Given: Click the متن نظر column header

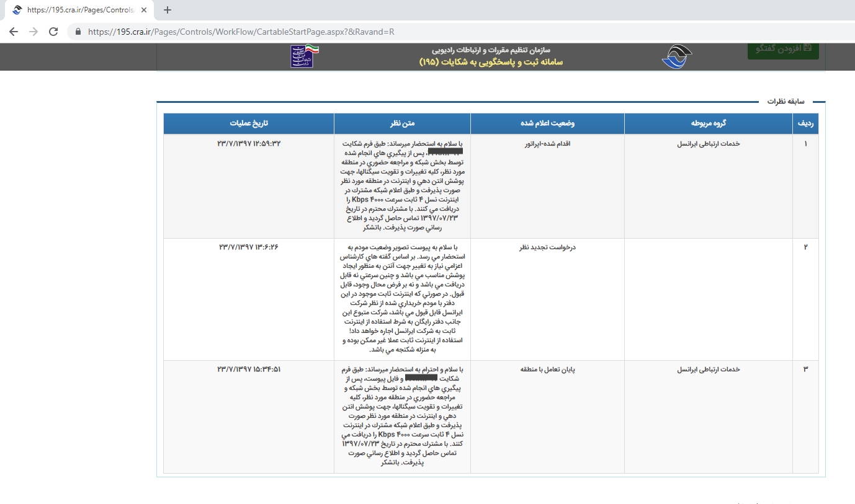Looking at the screenshot, I should [402, 123].
